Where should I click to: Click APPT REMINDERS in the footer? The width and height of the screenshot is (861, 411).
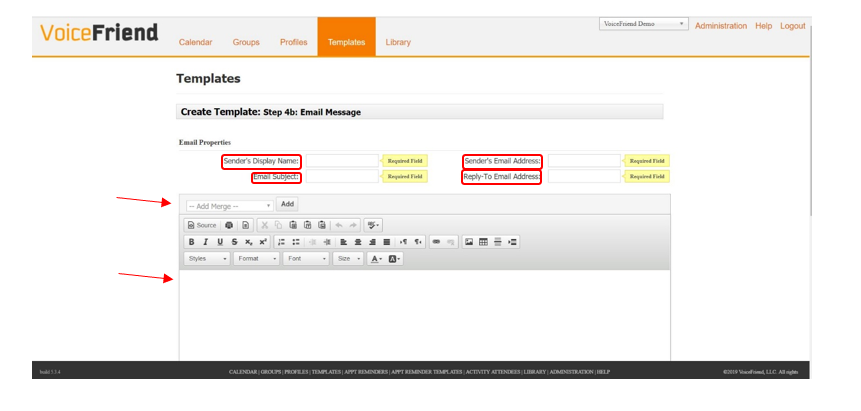(366, 372)
